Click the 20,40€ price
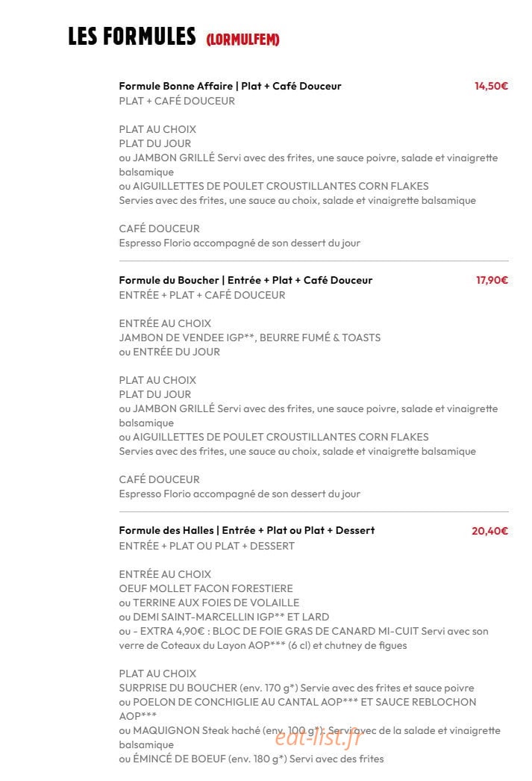 [x=489, y=531]
